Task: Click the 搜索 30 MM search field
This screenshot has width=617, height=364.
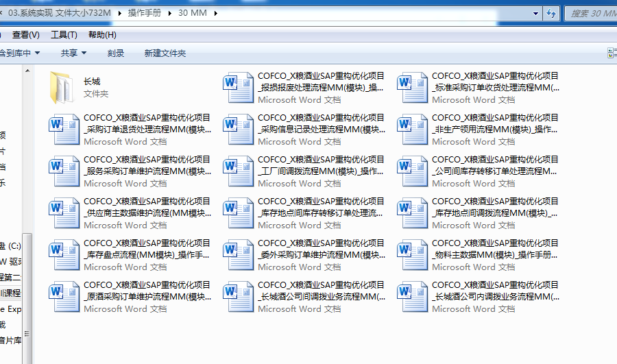Action: point(591,14)
